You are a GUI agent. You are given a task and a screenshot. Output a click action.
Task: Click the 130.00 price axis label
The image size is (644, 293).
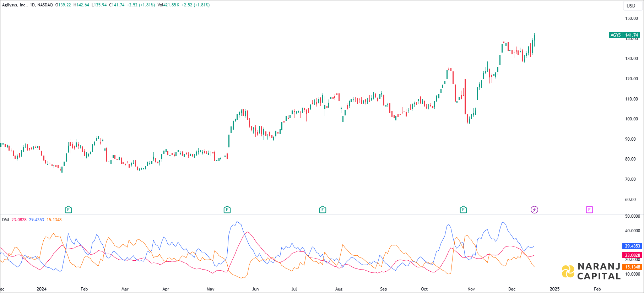click(632, 59)
